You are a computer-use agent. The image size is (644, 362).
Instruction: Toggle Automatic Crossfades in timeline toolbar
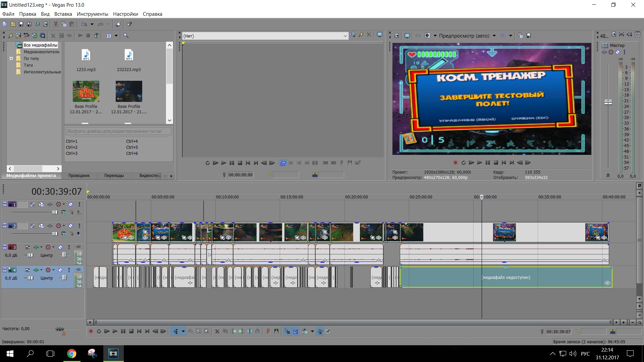(296, 331)
